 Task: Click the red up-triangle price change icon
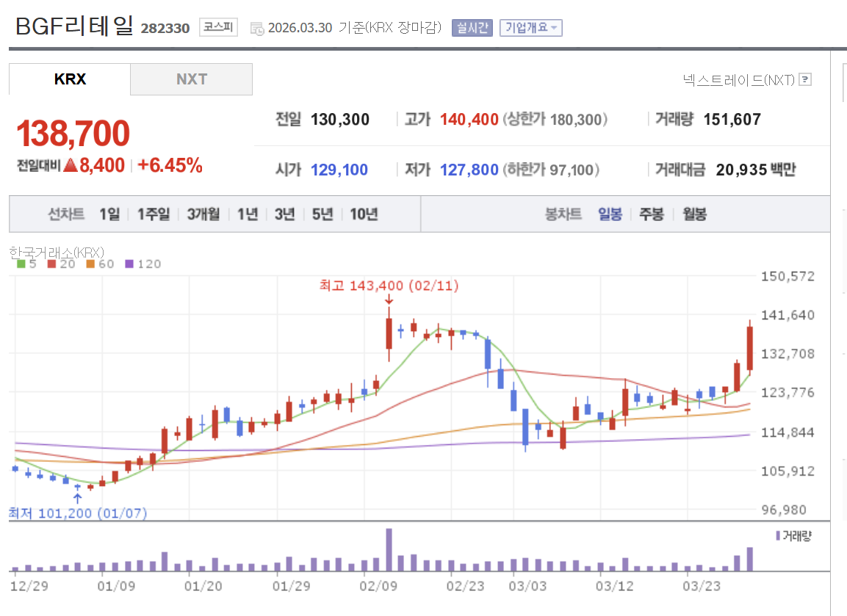tap(71, 165)
